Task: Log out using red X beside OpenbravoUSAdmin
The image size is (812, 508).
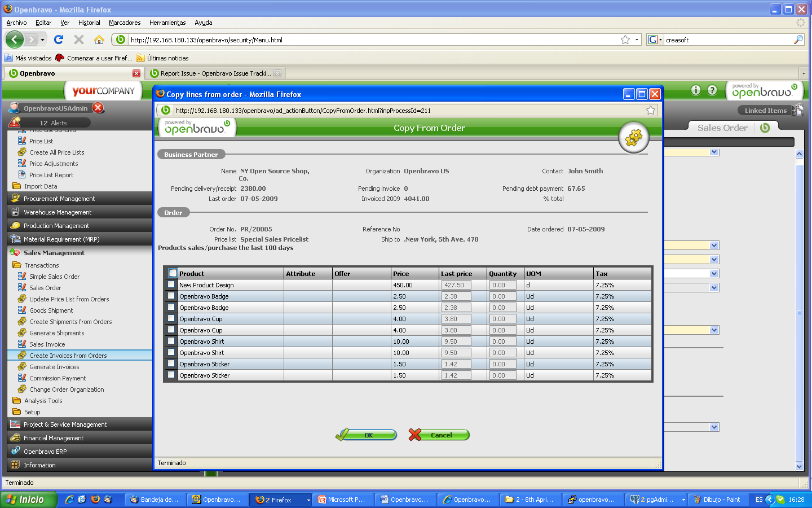Action: click(98, 108)
